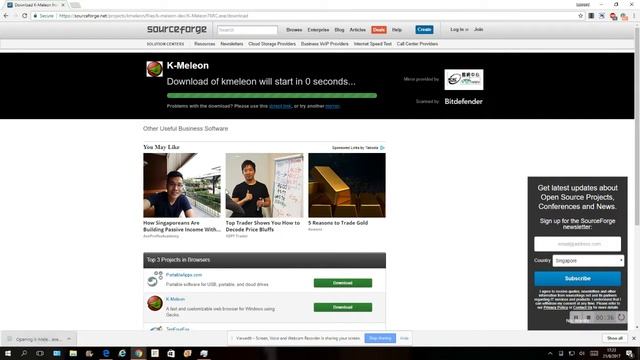
Task: Click the newsletter email address field
Action: coord(578,244)
